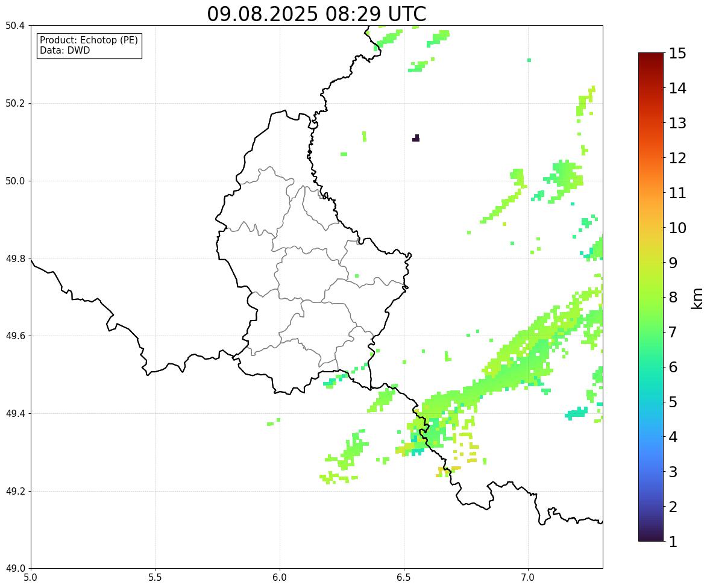Click colorbar tick label 5

[673, 402]
